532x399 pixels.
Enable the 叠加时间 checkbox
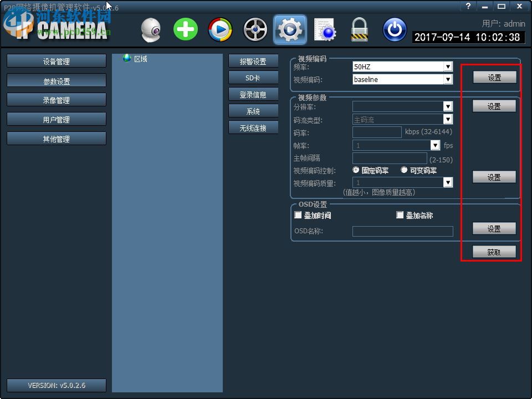(298, 214)
